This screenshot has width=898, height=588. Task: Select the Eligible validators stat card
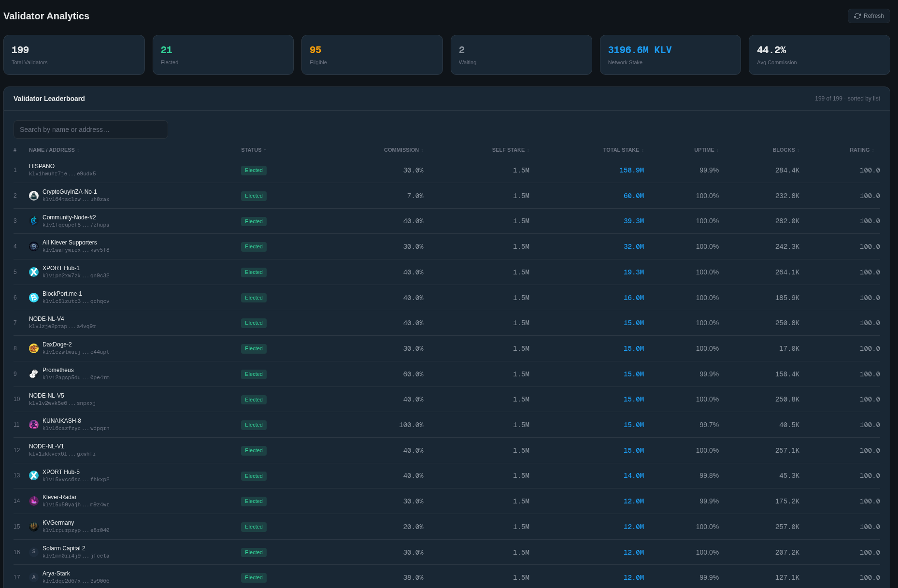[372, 55]
